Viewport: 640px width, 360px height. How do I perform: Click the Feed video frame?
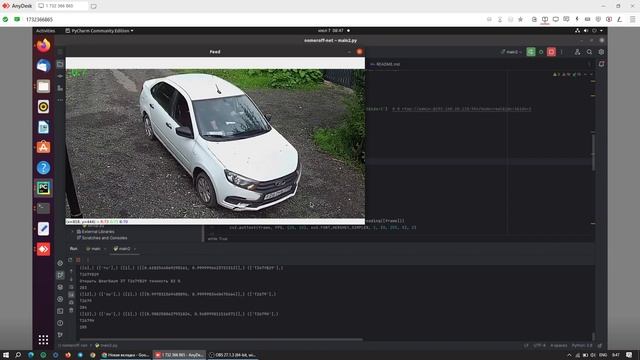coord(215,144)
